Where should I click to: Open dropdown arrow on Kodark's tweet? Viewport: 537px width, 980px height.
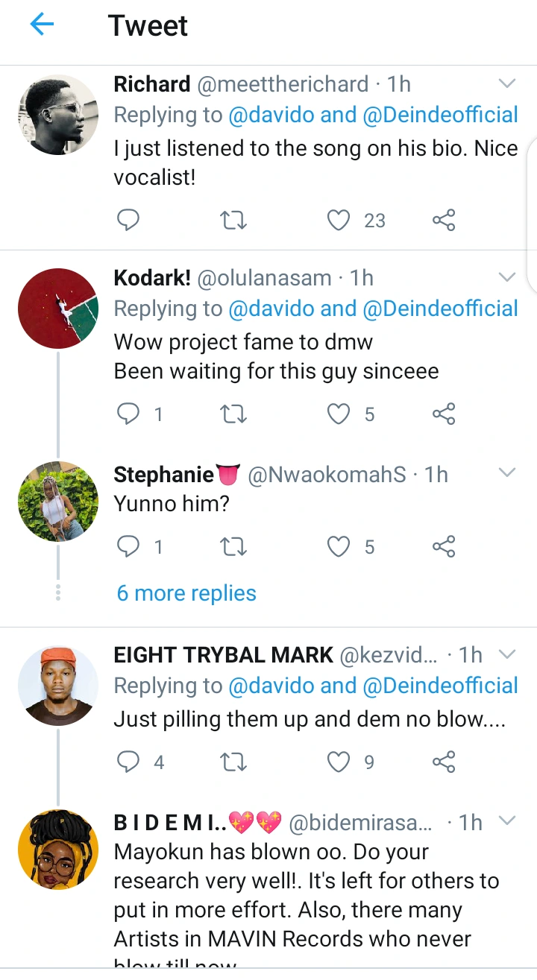tap(507, 277)
